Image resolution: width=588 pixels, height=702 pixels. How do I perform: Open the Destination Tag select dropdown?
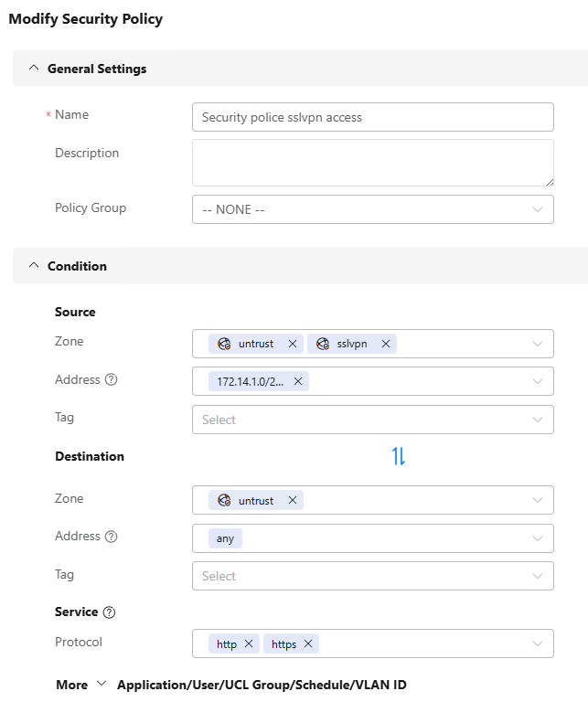372,576
